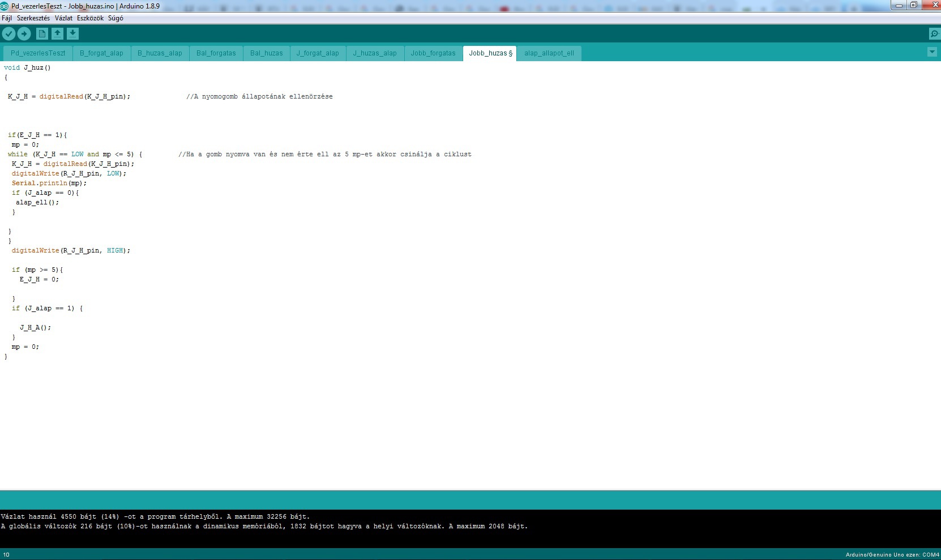
Task: Open the Eszközök menu
Action: [x=90, y=18]
